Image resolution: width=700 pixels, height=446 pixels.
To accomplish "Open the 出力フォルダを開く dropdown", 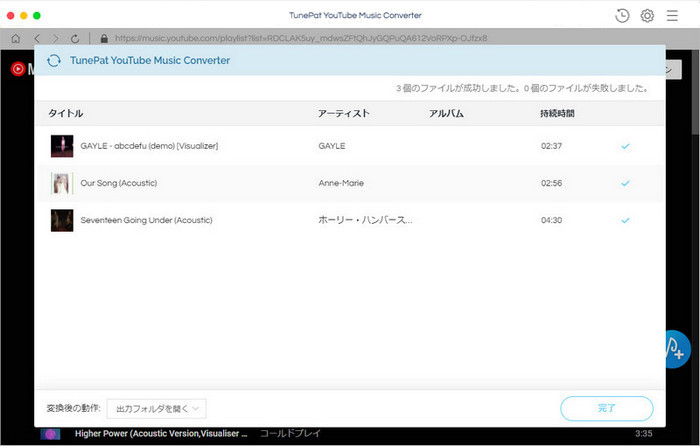I will click(156, 408).
